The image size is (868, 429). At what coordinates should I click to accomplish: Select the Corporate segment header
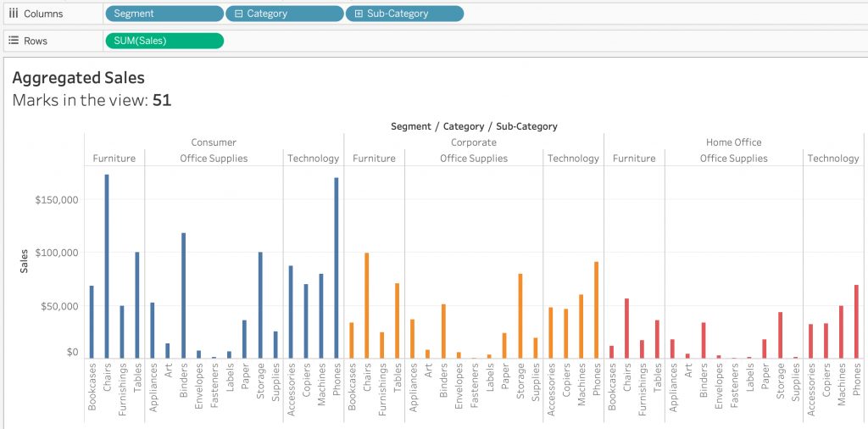[x=474, y=142]
